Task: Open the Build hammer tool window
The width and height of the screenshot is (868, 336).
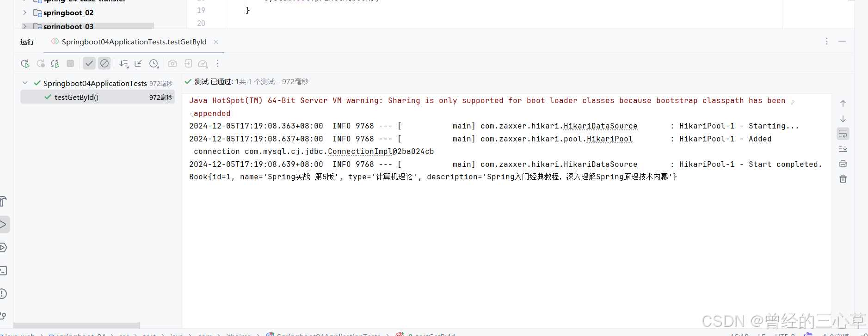Action: [x=3, y=202]
